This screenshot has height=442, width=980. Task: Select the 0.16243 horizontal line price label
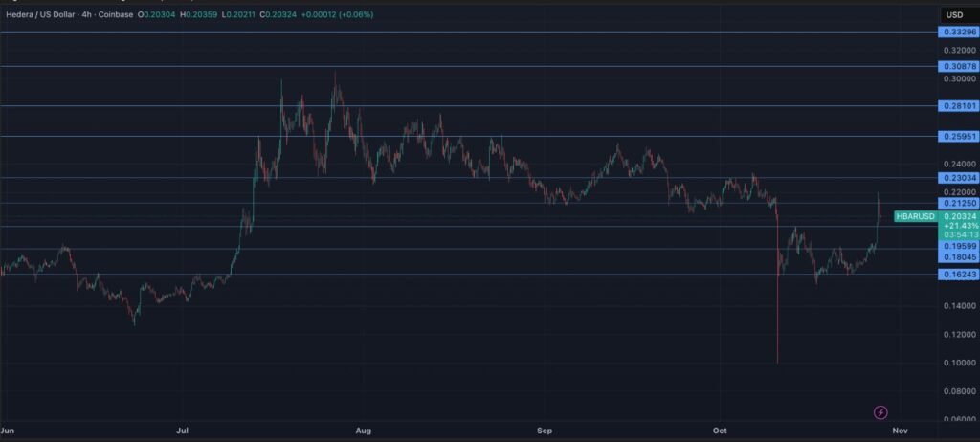[959, 274]
